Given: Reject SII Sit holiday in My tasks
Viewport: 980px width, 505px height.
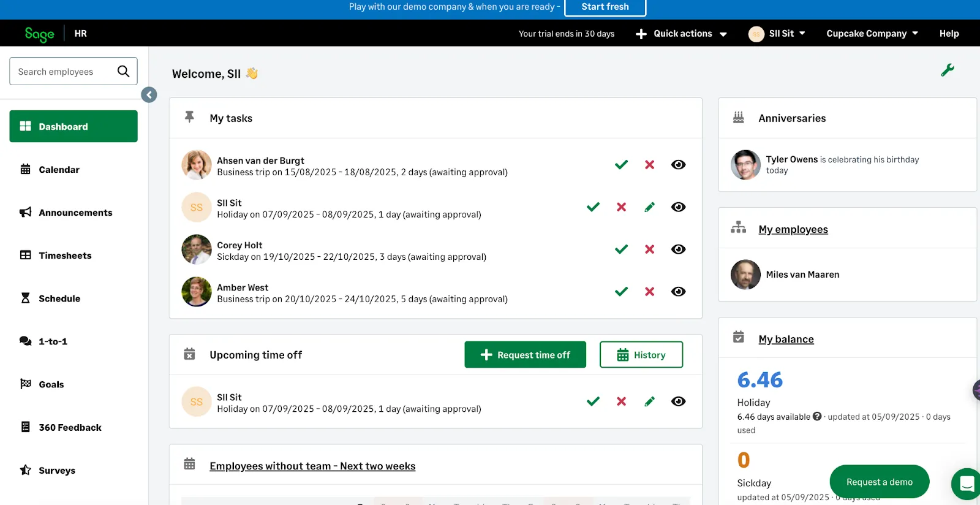Looking at the screenshot, I should (621, 207).
